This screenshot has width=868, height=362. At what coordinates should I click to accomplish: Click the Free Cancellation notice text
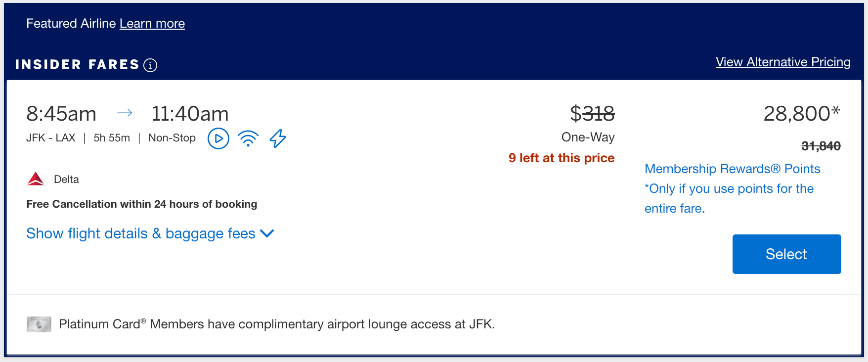[x=141, y=204]
